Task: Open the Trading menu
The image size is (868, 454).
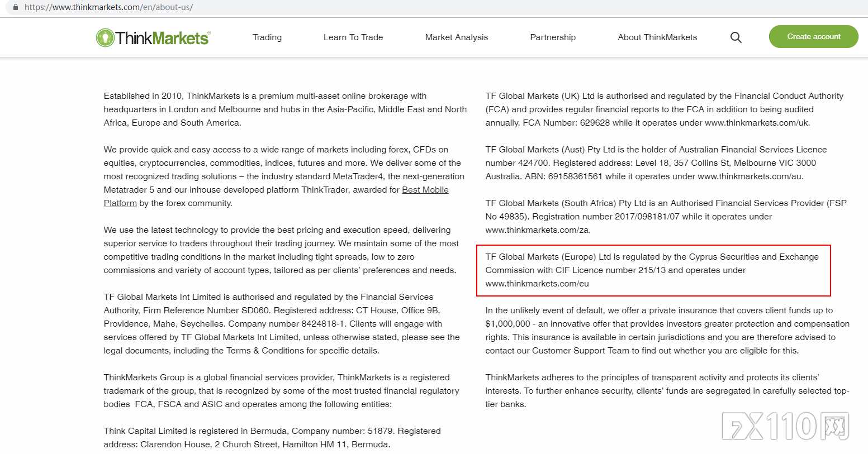Action: pos(267,37)
